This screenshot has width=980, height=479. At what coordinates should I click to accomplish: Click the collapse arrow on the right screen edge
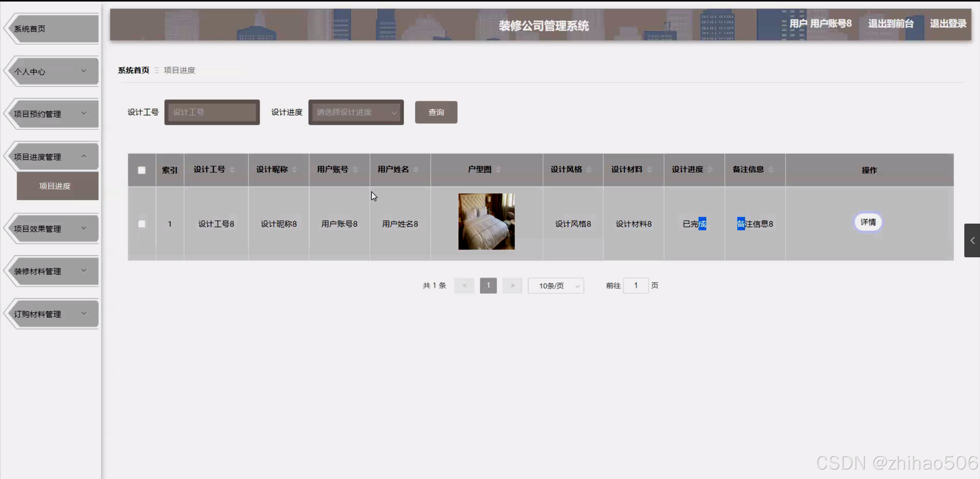pos(972,240)
